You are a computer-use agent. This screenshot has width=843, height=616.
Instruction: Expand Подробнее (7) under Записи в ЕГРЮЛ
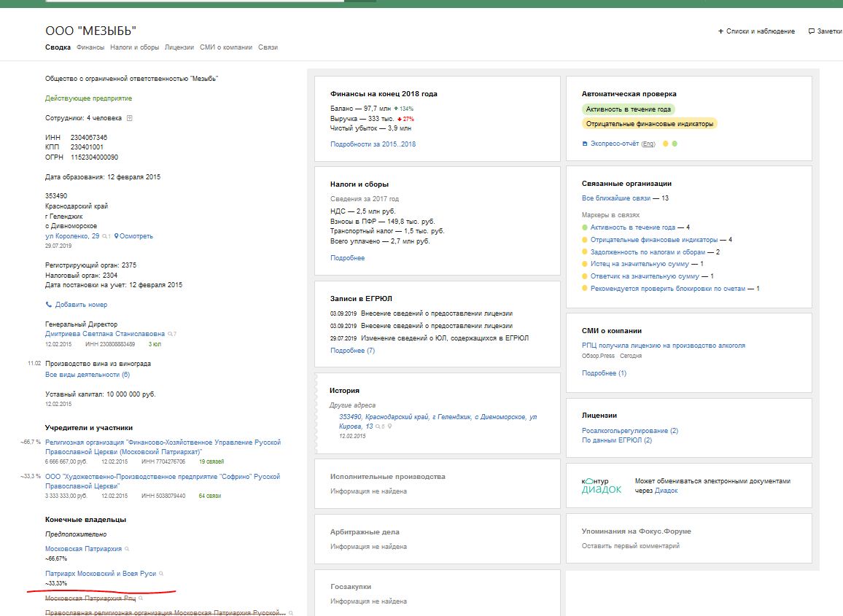(352, 351)
